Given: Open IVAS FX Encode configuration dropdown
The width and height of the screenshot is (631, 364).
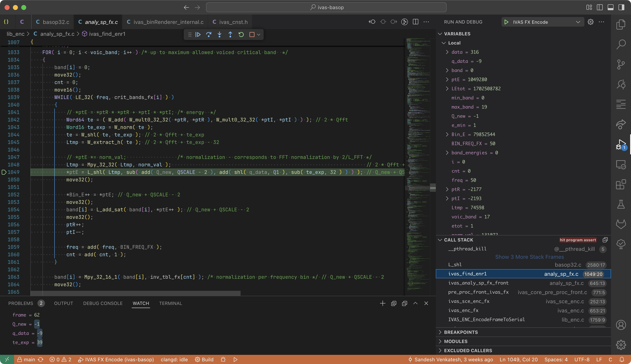Looking at the screenshot, I should [578, 22].
